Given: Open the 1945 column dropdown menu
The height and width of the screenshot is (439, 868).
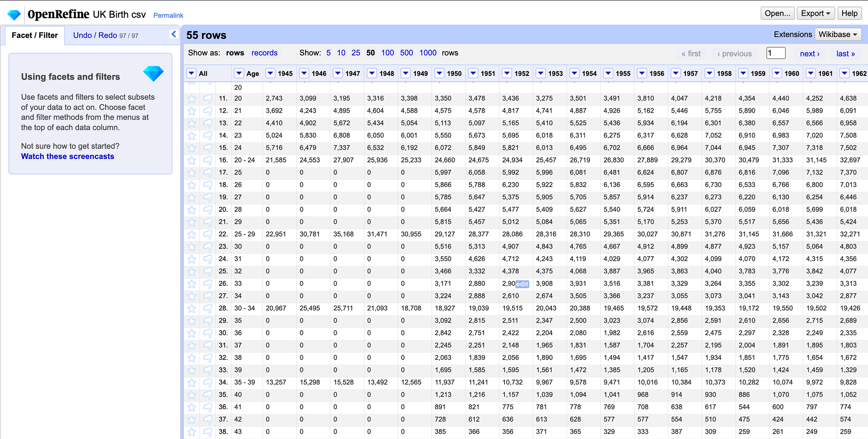Looking at the screenshot, I should coord(270,73).
